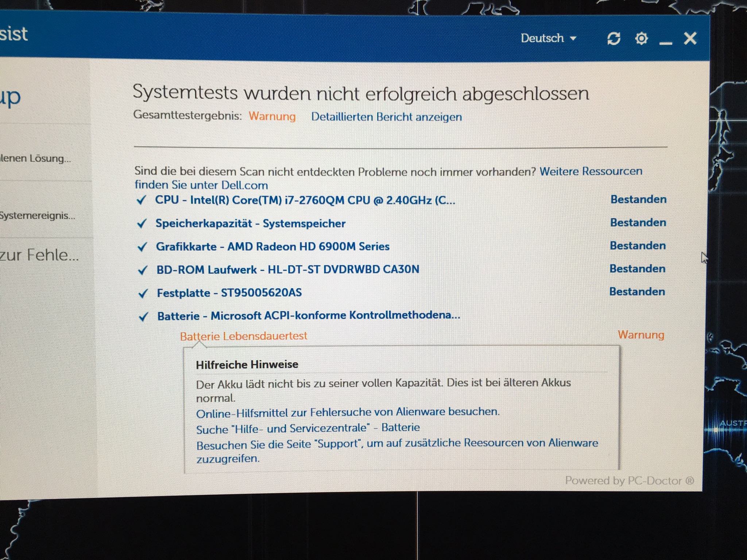Click the Hilfreiche Hinweise heading
The height and width of the screenshot is (560, 747).
pyautogui.click(x=247, y=364)
